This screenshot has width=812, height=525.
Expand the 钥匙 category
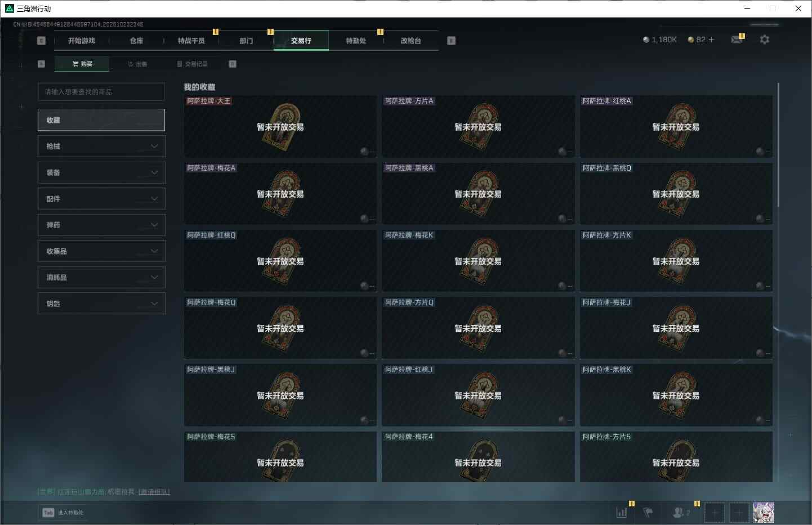pyautogui.click(x=101, y=304)
